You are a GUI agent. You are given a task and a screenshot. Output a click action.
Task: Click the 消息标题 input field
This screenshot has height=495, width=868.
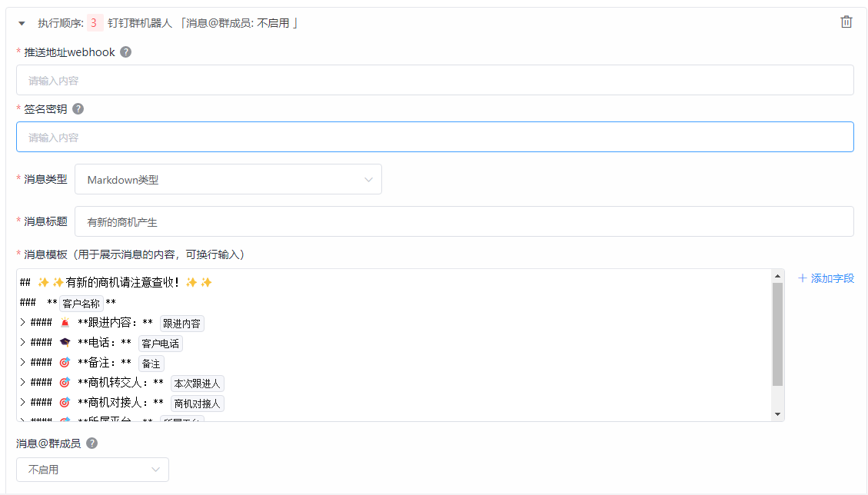464,222
